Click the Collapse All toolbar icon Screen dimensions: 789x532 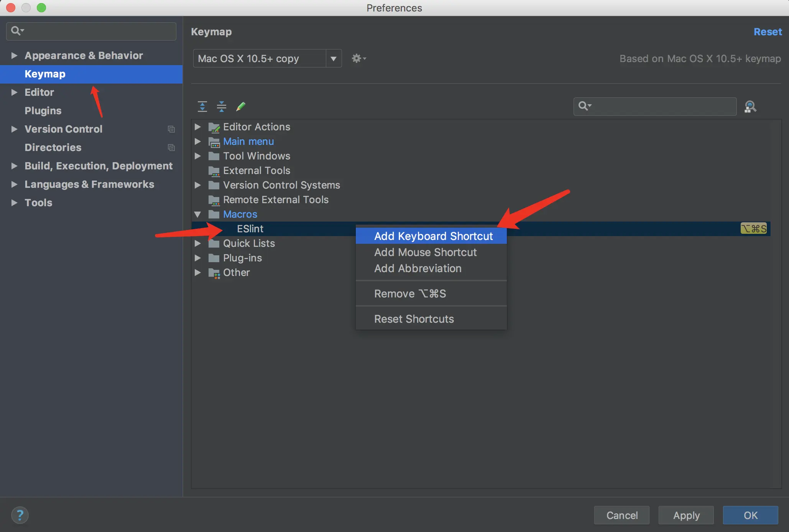tap(221, 106)
